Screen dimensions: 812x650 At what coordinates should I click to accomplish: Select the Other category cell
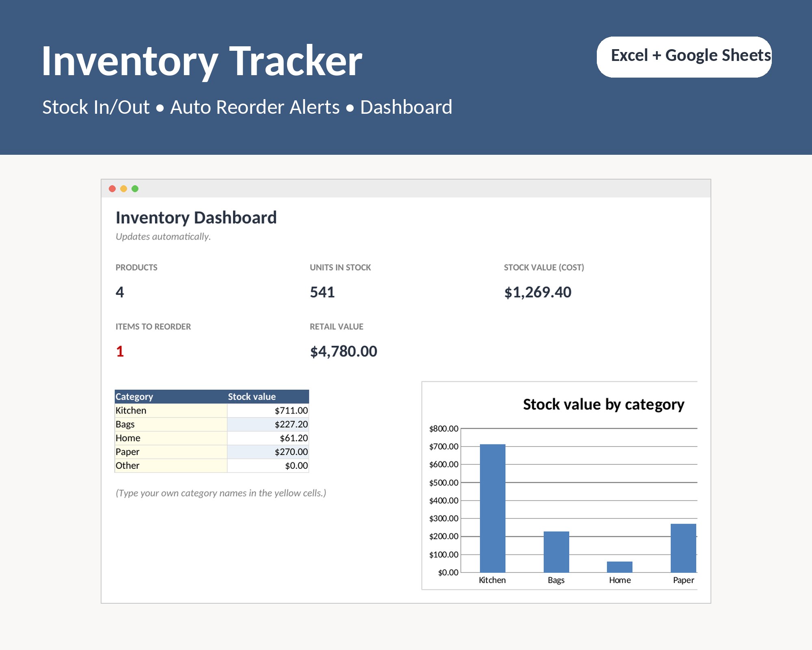point(171,466)
